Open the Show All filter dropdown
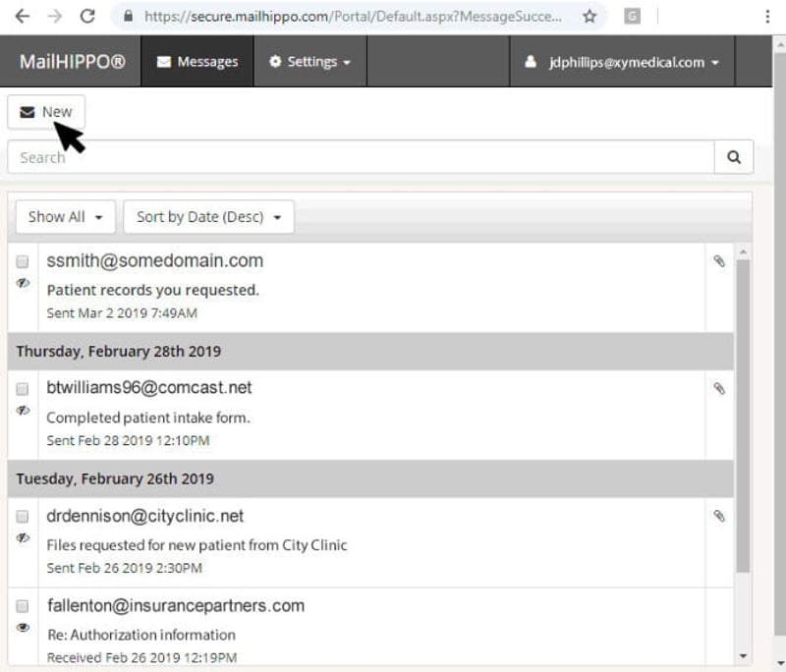 click(65, 217)
